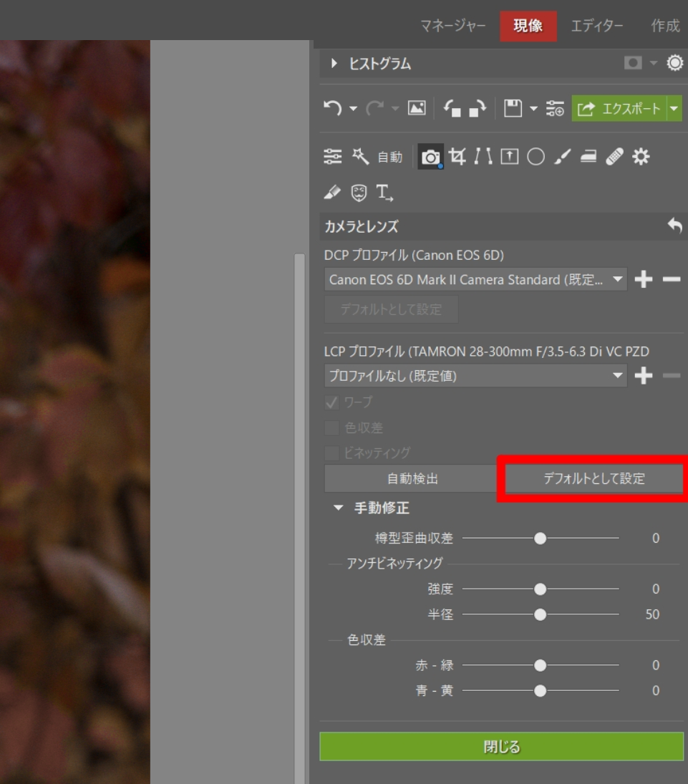The image size is (688, 784).
Task: Select the face portrait retouch tool
Action: 359,193
